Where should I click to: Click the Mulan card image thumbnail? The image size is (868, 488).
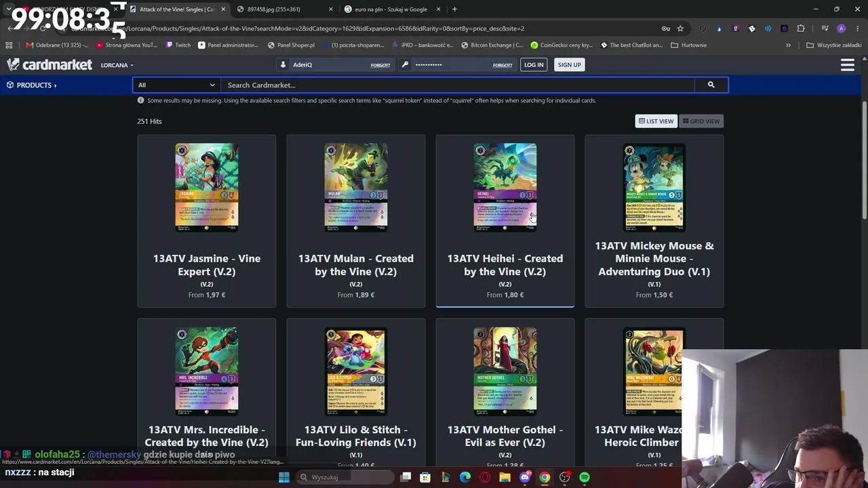coord(356,187)
